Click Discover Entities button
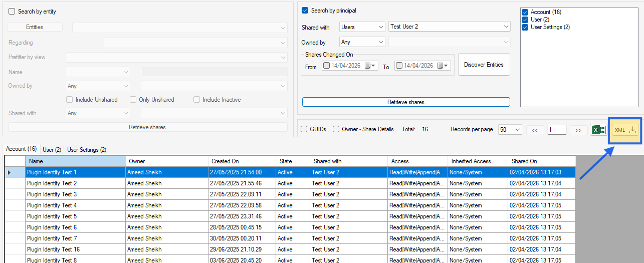The height and width of the screenshot is (263, 644). (x=484, y=65)
